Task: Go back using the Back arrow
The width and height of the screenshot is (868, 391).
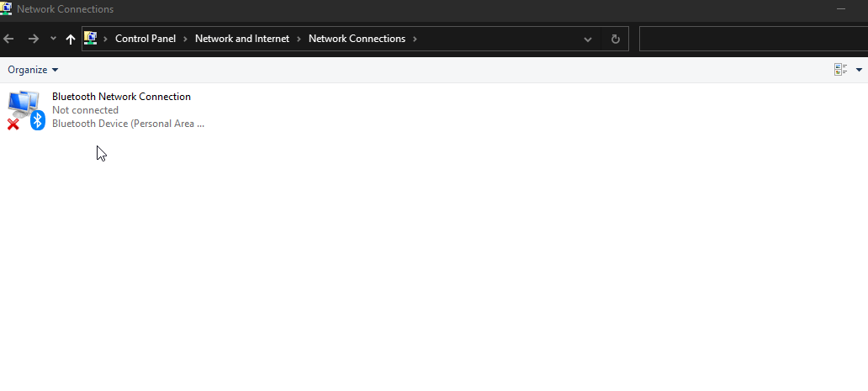Action: click(8, 39)
